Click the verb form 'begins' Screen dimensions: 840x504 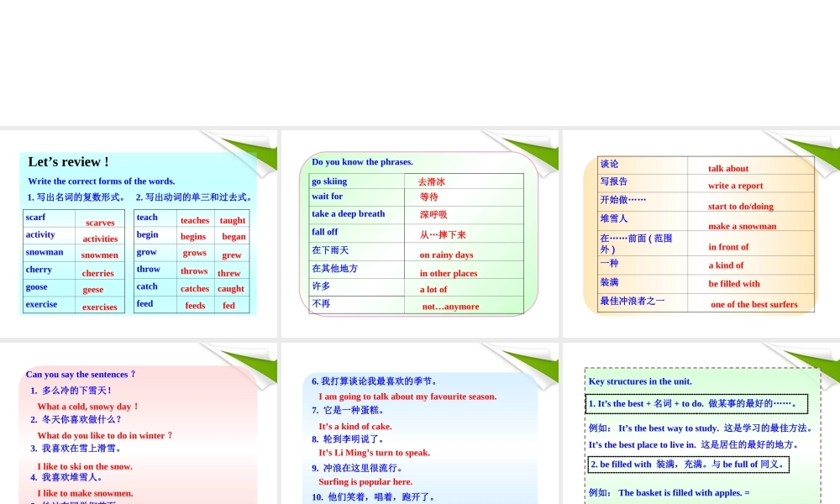point(193,236)
